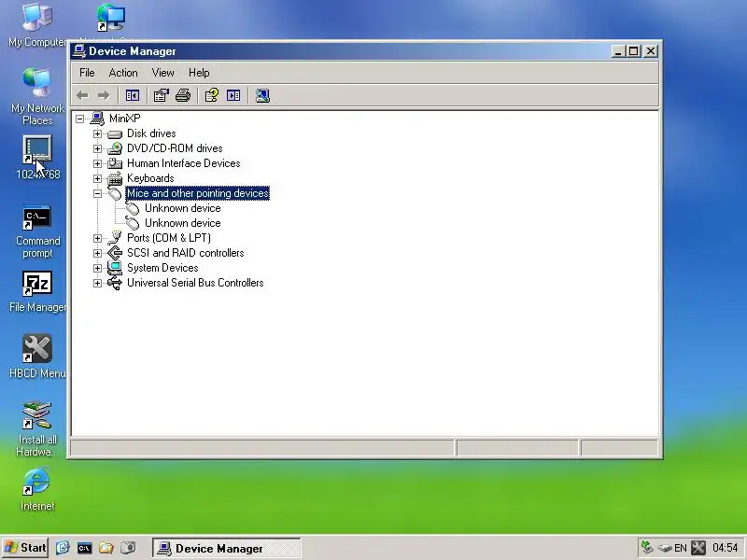This screenshot has width=747, height=560.
Task: Open Properties via the toolbar icon
Action: (161, 96)
